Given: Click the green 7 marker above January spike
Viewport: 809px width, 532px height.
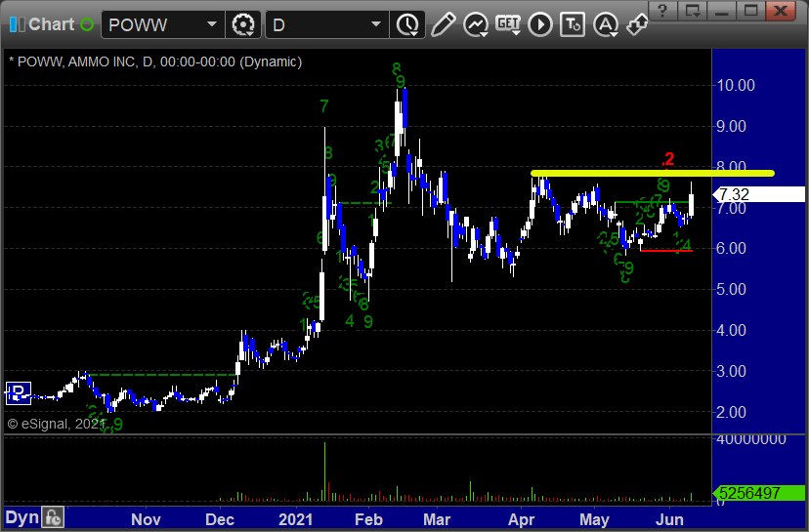Looking at the screenshot, I should point(324,106).
